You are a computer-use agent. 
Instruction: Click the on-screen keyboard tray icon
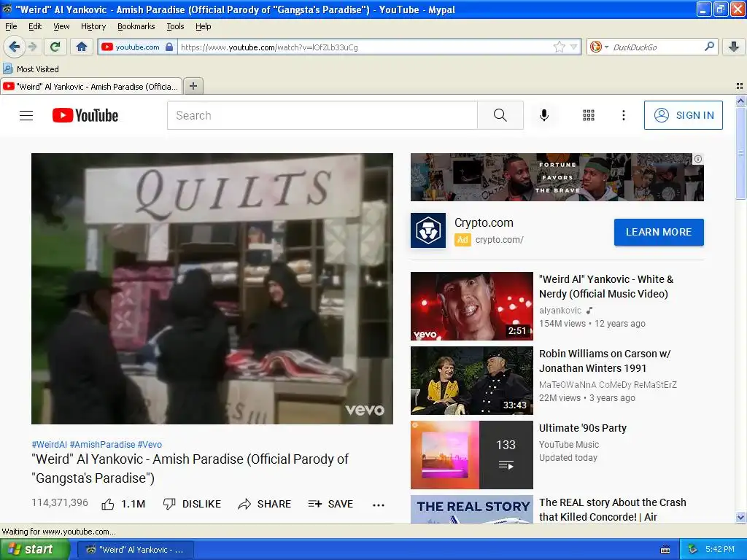coord(665,550)
